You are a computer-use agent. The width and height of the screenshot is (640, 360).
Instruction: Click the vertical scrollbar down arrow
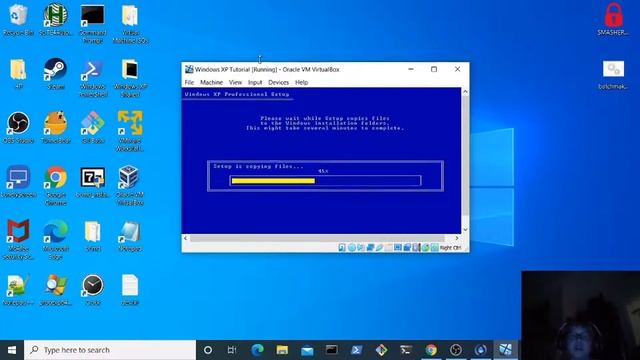click(465, 230)
